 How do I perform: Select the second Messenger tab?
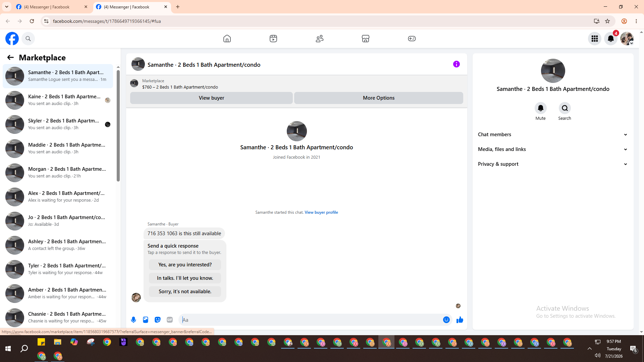(x=131, y=7)
